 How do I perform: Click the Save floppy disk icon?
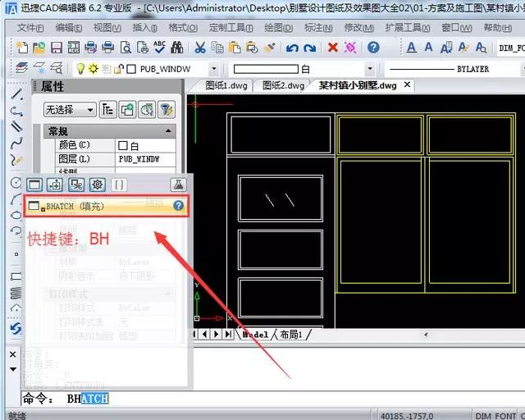coord(57,48)
